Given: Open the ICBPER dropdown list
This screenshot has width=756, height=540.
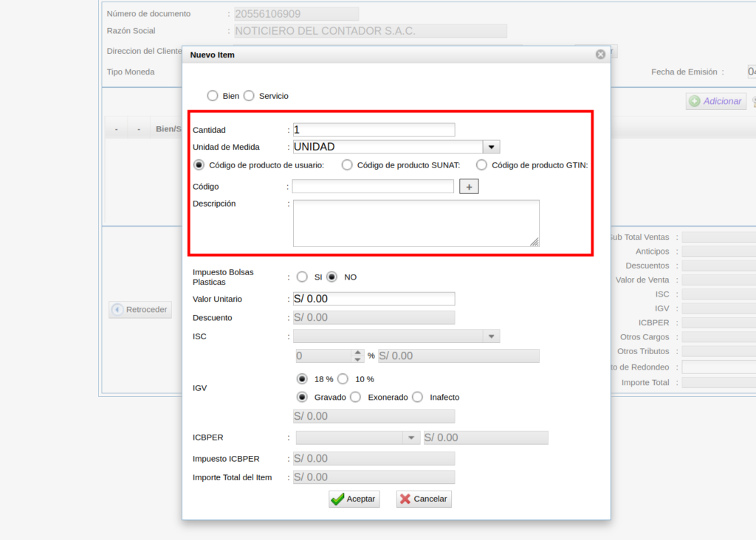Looking at the screenshot, I should [411, 437].
